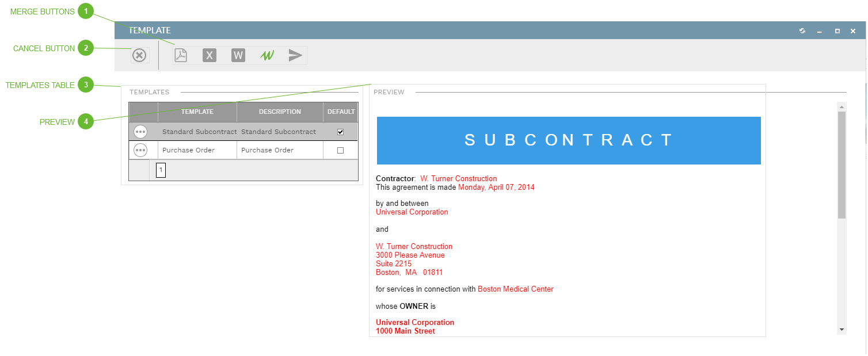868x356 pixels.
Task: Click the circled X cancel icon
Action: (139, 55)
